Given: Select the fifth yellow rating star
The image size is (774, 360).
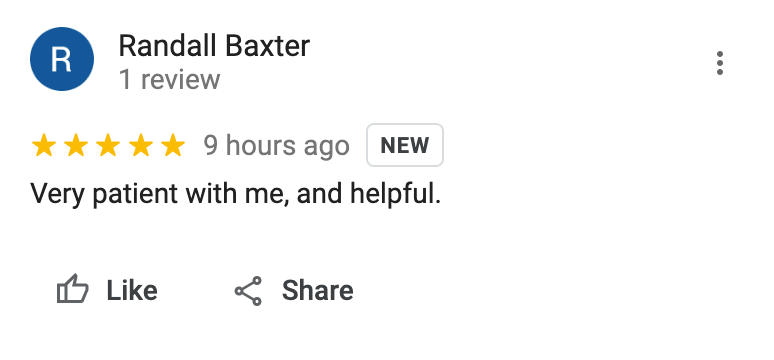Looking at the screenshot, I should [173, 145].
